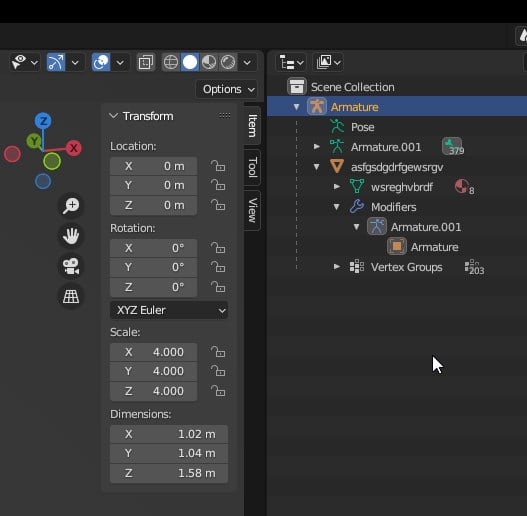
Task: Click the Dimensions X field
Action: pos(169,434)
